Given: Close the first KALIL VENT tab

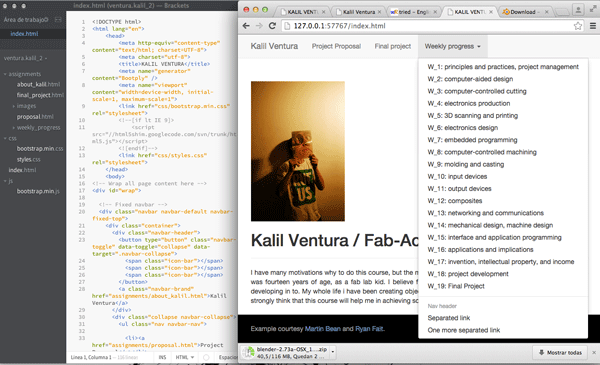Looking at the screenshot, I should point(323,12).
